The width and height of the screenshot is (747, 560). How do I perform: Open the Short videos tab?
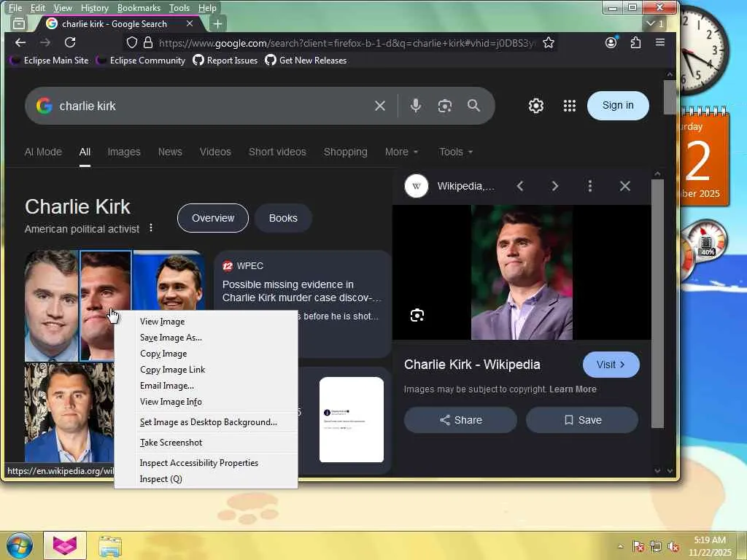click(x=277, y=152)
